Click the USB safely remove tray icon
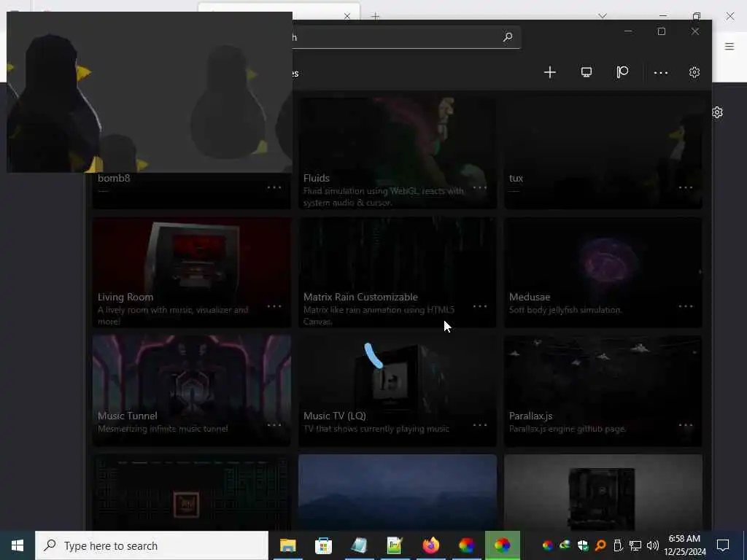This screenshot has width=747, height=560. [618, 545]
